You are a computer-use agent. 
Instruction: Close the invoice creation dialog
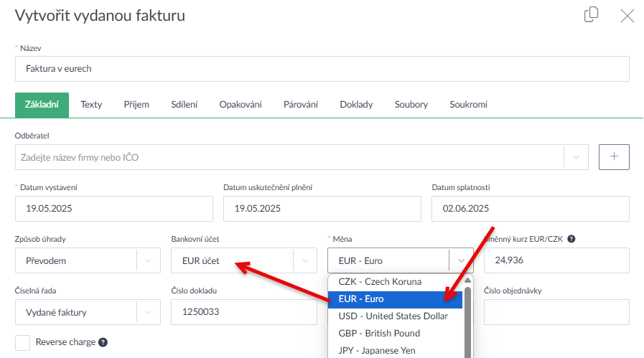[627, 15]
